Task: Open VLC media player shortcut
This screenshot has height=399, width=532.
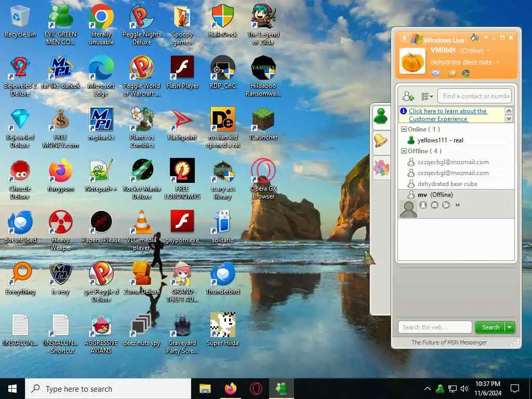Action: (x=142, y=231)
